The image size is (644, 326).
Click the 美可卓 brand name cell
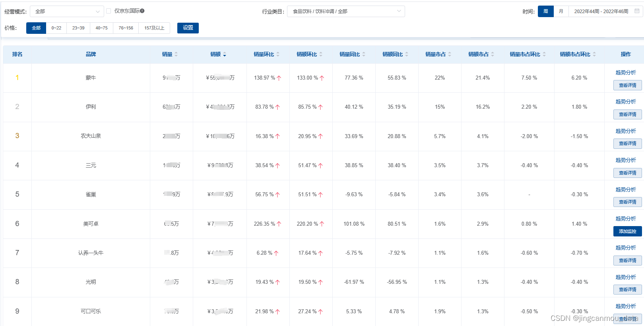[x=91, y=224]
